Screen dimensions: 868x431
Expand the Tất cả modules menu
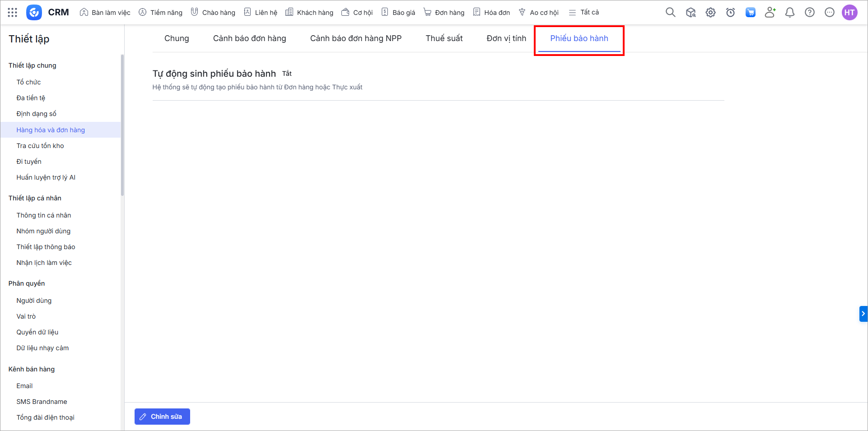pos(584,13)
